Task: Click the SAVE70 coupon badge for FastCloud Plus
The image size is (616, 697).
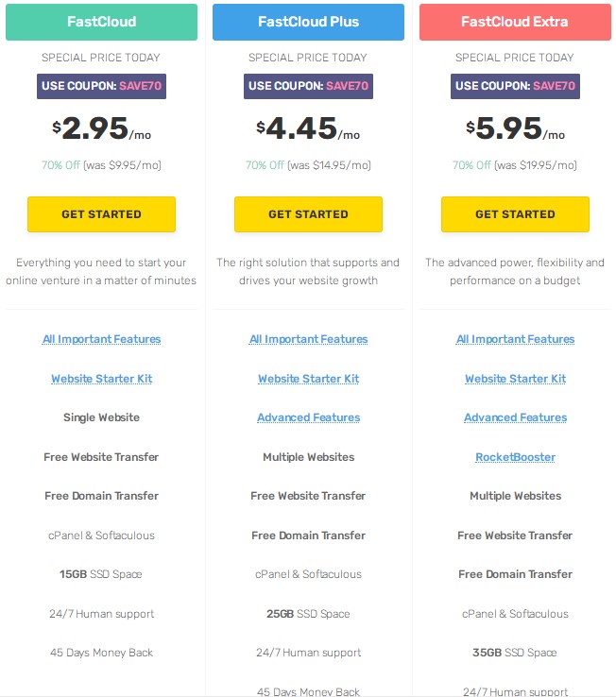Action: pyautogui.click(x=308, y=86)
